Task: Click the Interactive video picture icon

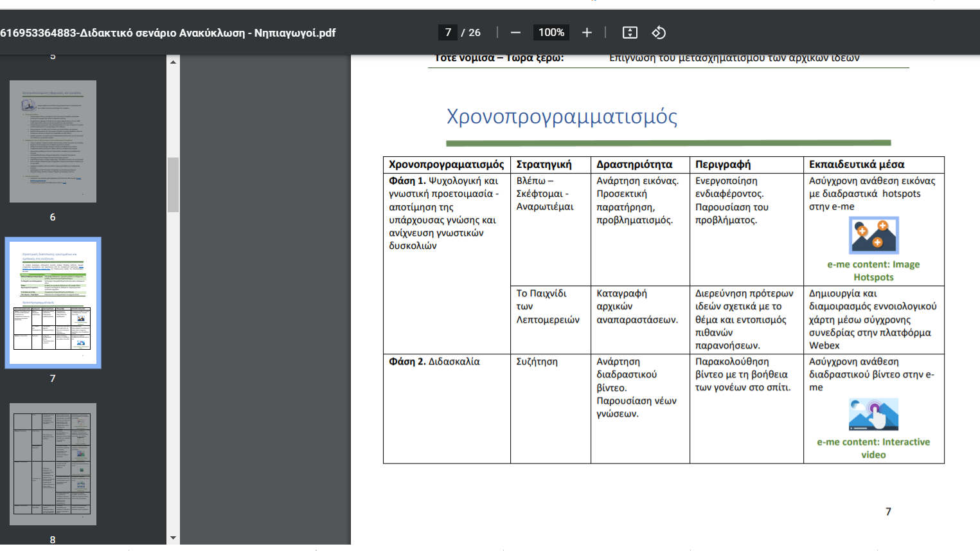Action: [873, 414]
